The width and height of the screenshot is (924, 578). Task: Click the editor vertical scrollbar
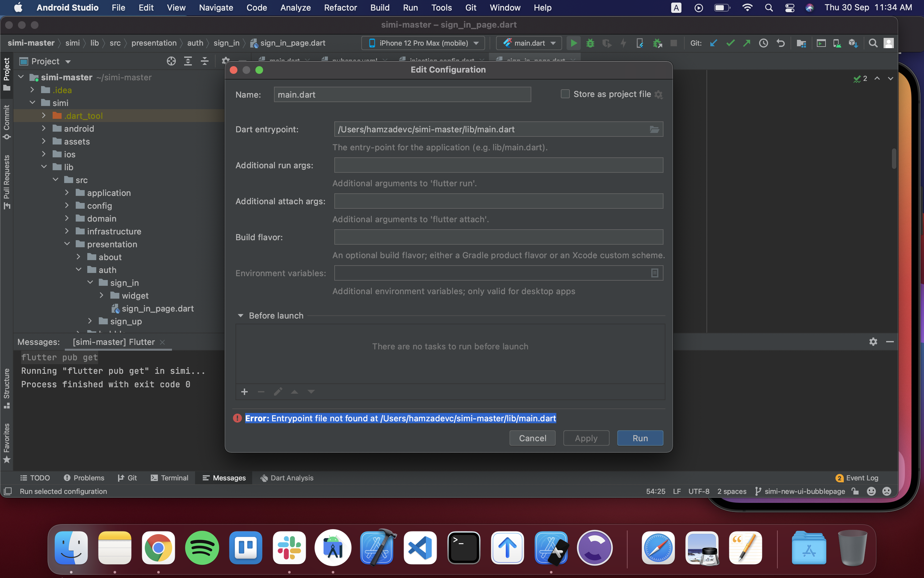894,159
